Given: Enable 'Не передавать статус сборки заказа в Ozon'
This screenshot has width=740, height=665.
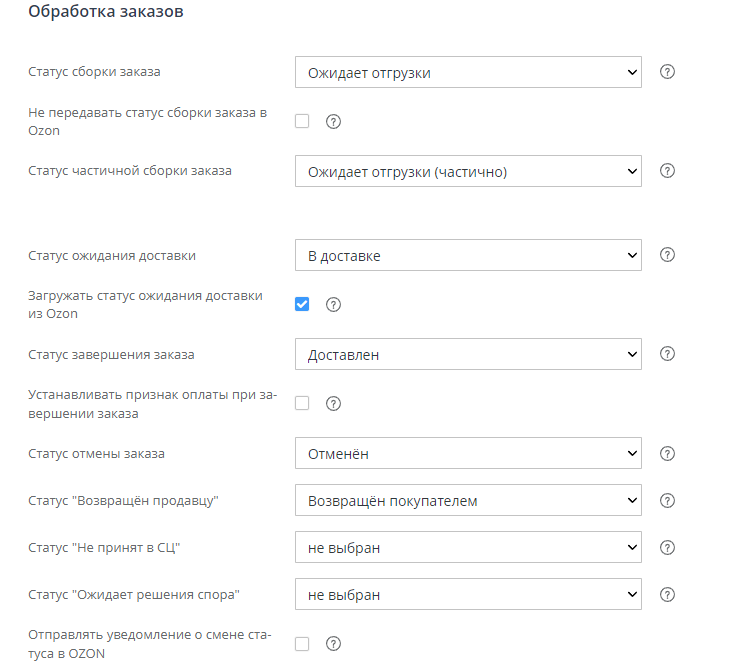Looking at the screenshot, I should click(302, 121).
